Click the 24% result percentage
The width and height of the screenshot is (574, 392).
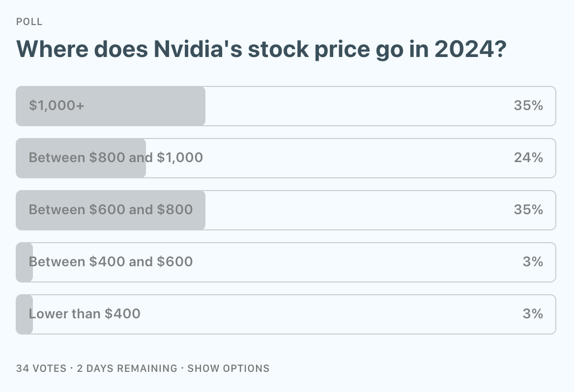click(x=528, y=158)
